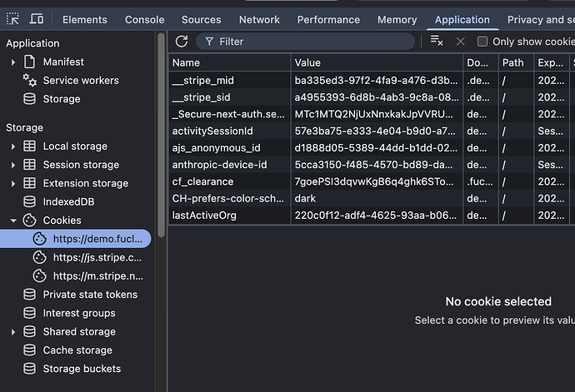Click the sidebar vertical scrollbar thumb
This screenshot has width=575, height=392.
[161, 135]
